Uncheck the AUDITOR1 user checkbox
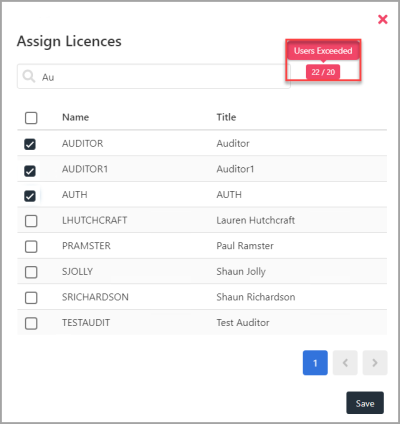The width and height of the screenshot is (400, 424). (x=30, y=171)
